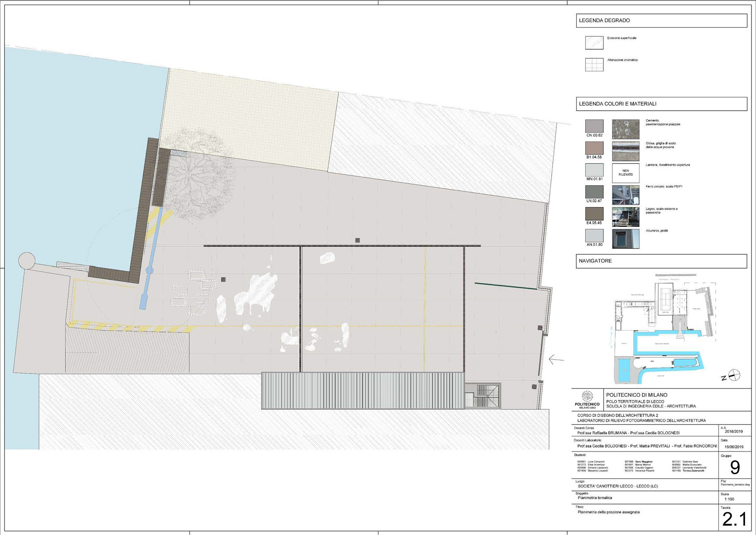Click the cement pavement photo thumbnail

click(625, 129)
